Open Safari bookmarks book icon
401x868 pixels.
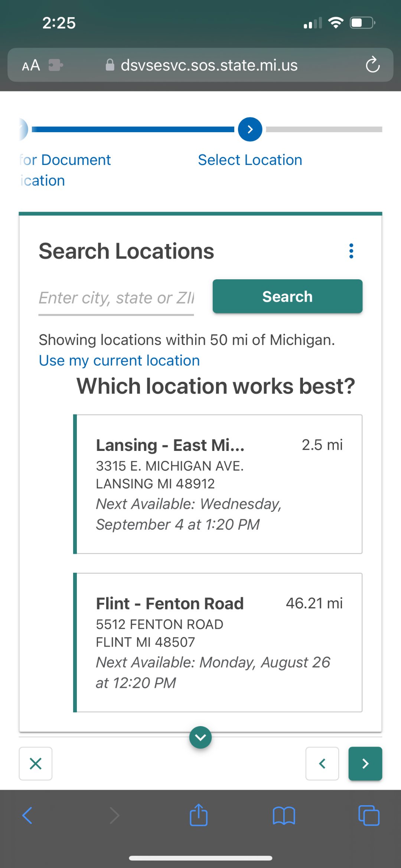point(284,816)
